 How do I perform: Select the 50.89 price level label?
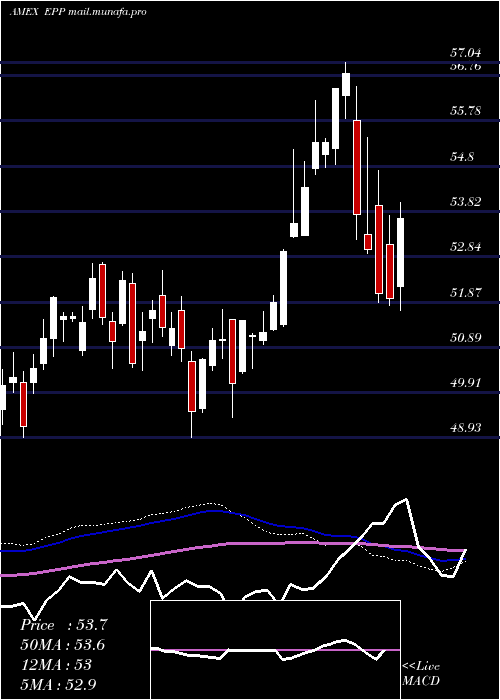click(x=466, y=337)
